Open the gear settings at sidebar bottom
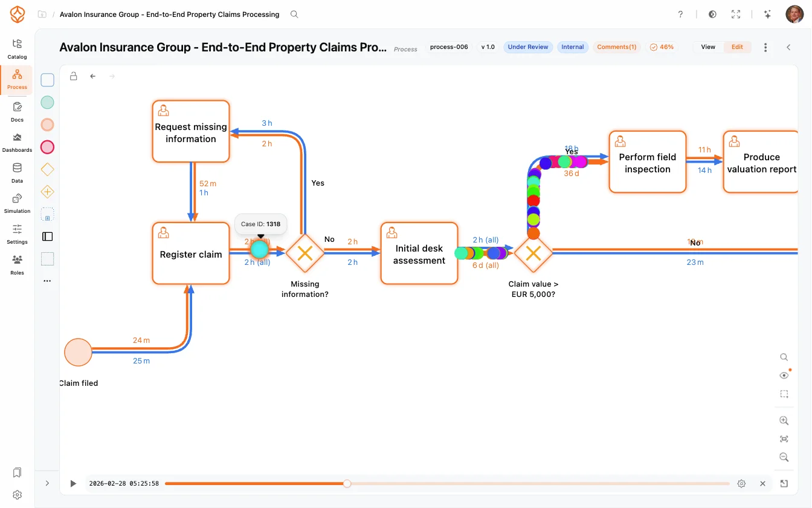 (x=17, y=495)
